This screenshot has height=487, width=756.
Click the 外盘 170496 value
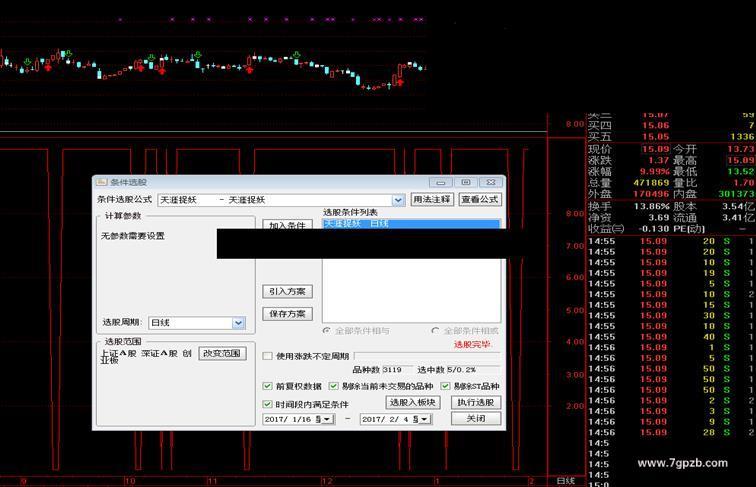[x=651, y=194]
